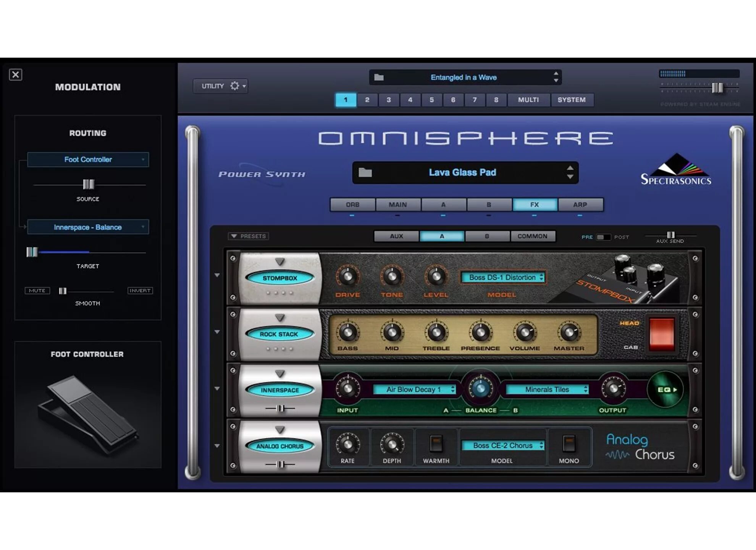Click the Aux Send slider
Image resolution: width=756 pixels, height=550 pixels.
(670, 235)
